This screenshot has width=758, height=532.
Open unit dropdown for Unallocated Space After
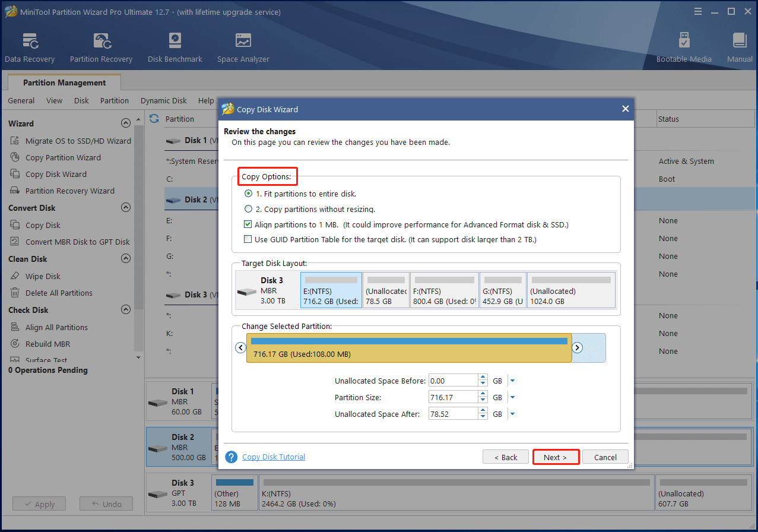tap(512, 414)
